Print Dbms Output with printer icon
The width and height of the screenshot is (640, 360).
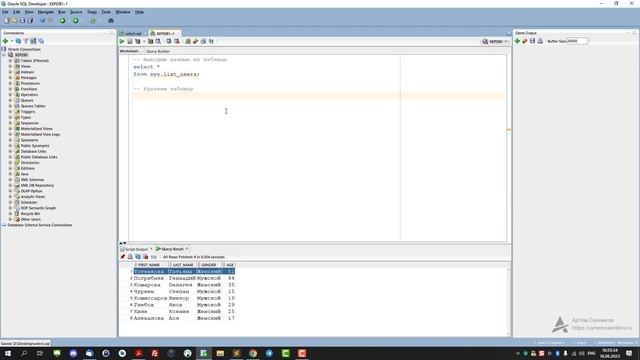point(540,41)
